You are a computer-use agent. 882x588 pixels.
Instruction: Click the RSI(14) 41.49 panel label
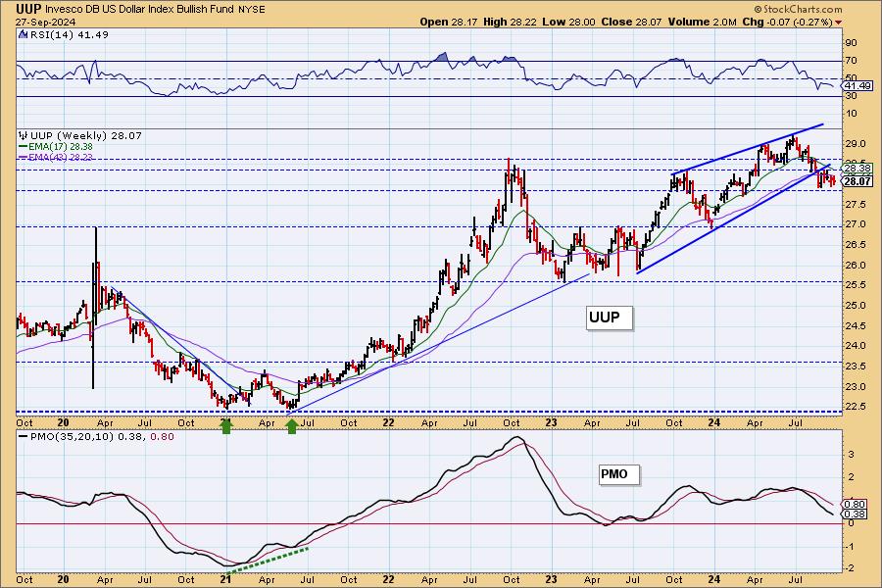[69, 34]
